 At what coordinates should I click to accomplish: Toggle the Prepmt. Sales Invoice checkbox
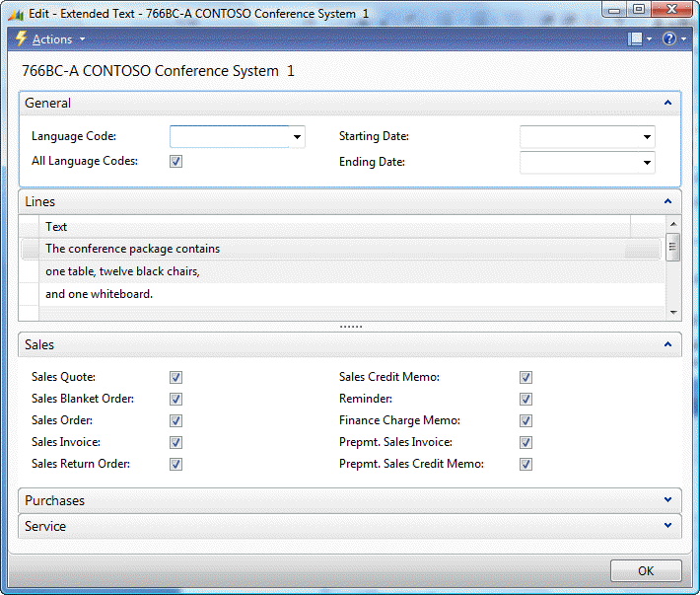click(x=525, y=443)
